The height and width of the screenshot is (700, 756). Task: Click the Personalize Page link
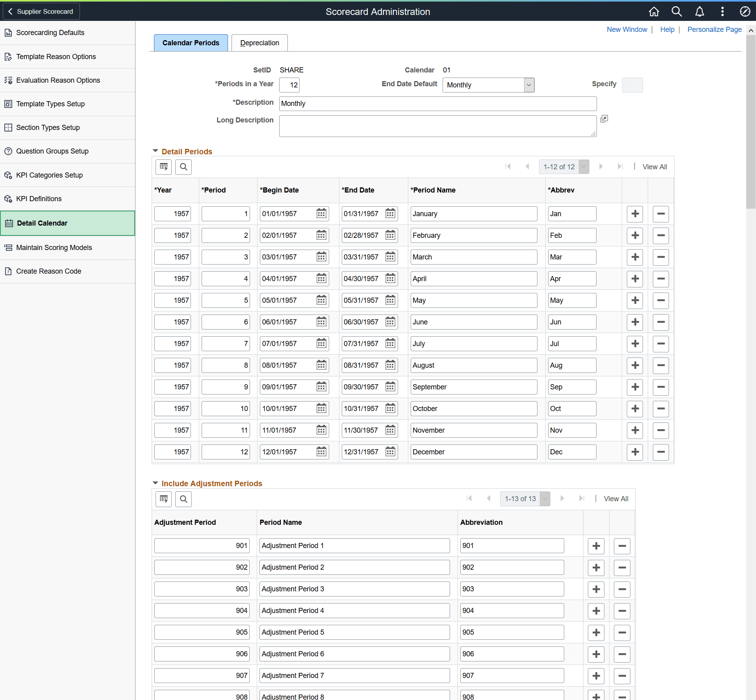point(714,30)
